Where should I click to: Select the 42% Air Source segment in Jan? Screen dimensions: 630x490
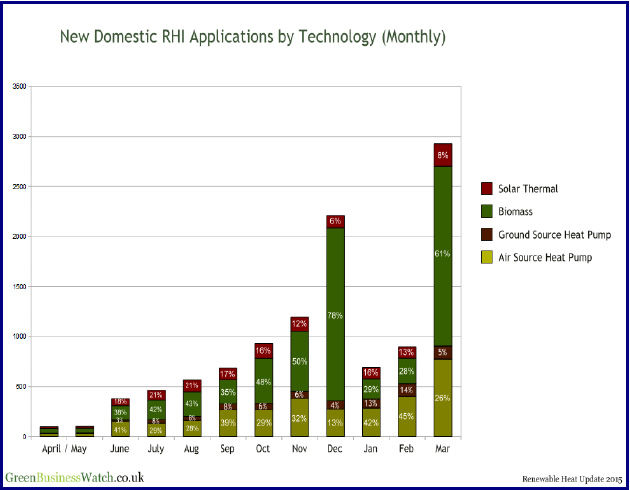371,422
